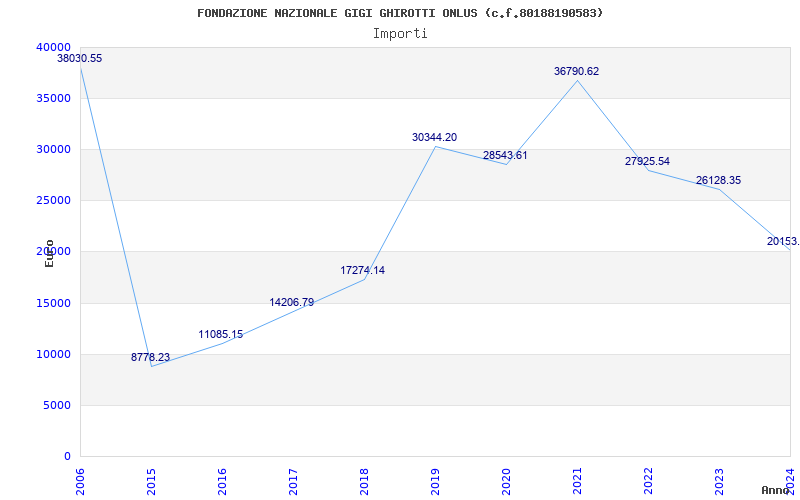Click the 2020 year axis label

(x=506, y=482)
